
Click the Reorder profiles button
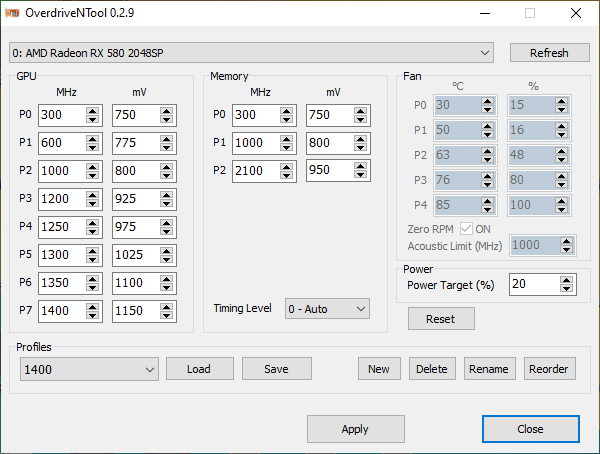[x=549, y=369]
